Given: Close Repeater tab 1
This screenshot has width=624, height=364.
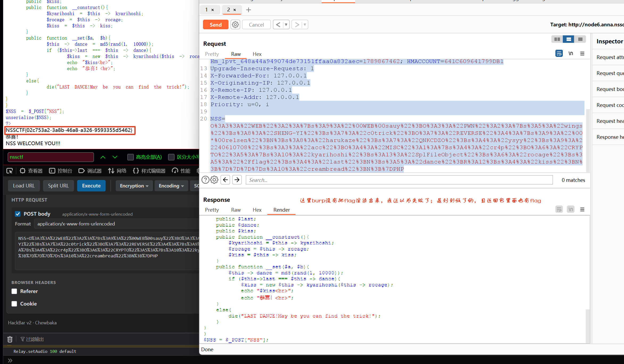Looking at the screenshot, I should (213, 10).
